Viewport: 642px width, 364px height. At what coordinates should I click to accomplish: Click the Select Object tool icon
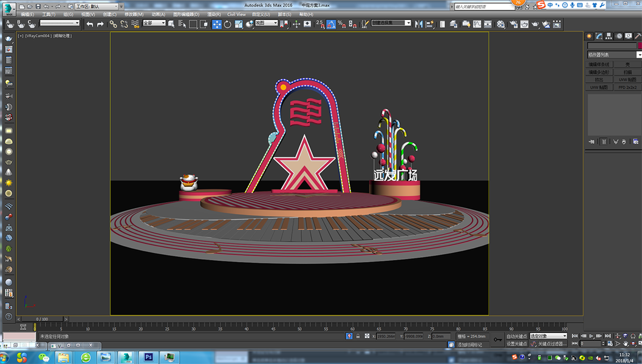pyautogui.click(x=171, y=24)
